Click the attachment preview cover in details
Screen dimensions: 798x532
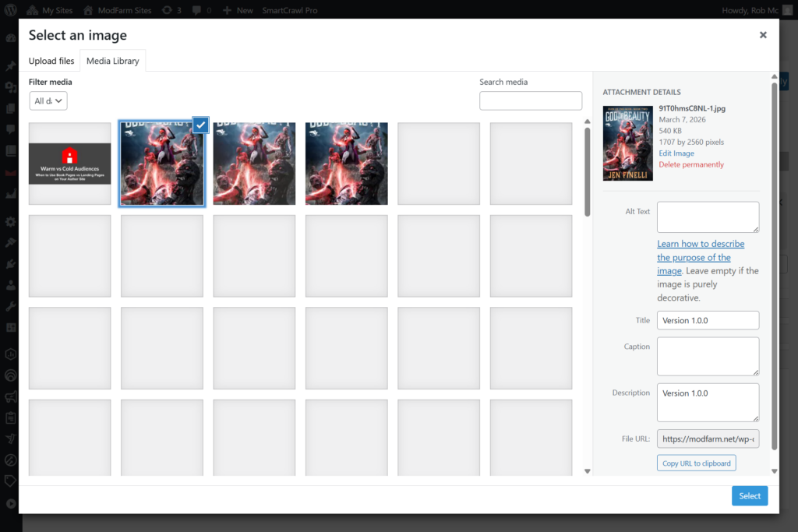coord(627,143)
